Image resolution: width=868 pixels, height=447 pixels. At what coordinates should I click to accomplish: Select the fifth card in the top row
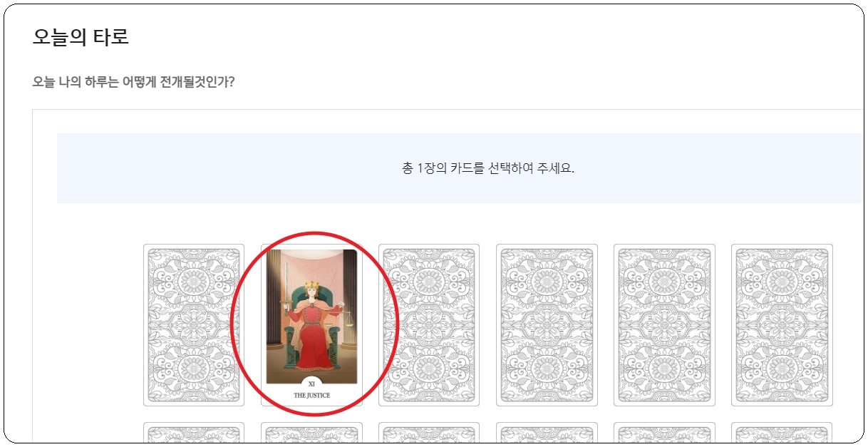pyautogui.click(x=664, y=325)
